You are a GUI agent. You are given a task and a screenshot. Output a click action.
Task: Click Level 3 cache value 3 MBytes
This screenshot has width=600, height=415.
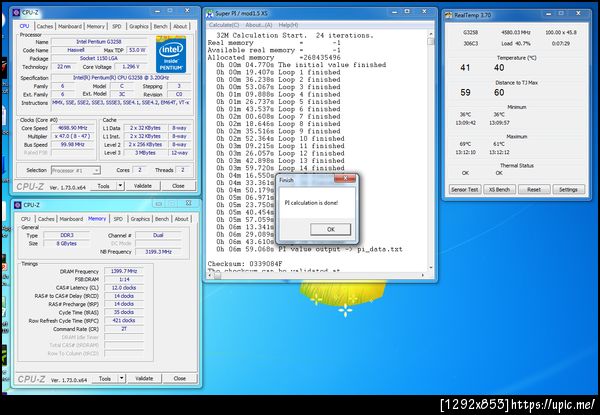(145, 153)
